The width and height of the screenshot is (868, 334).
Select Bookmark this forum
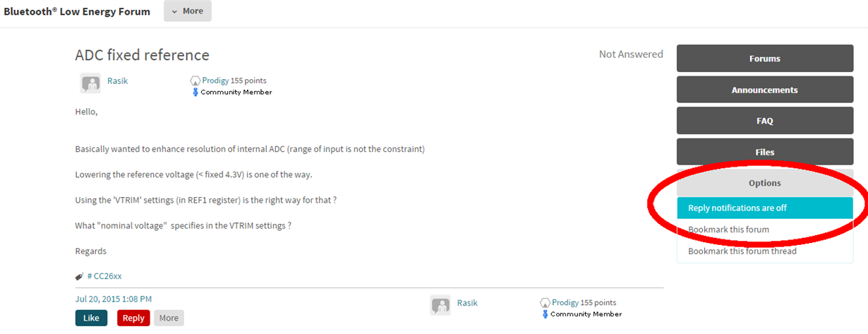point(728,229)
